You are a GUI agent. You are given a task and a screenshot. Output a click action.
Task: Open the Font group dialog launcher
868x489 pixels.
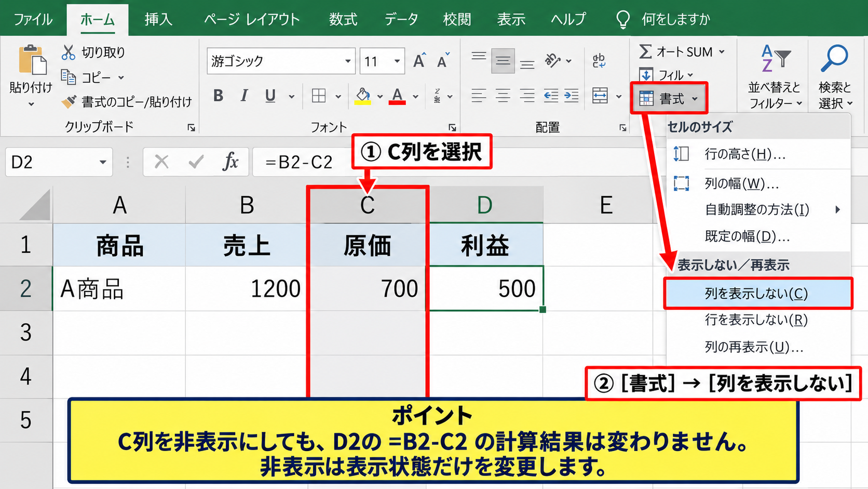pyautogui.click(x=452, y=127)
